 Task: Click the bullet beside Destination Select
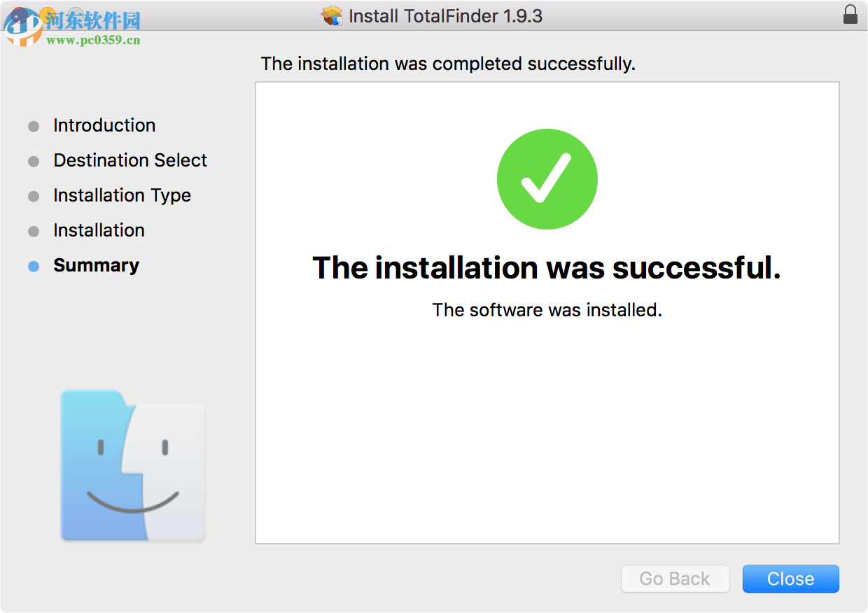[x=34, y=161]
